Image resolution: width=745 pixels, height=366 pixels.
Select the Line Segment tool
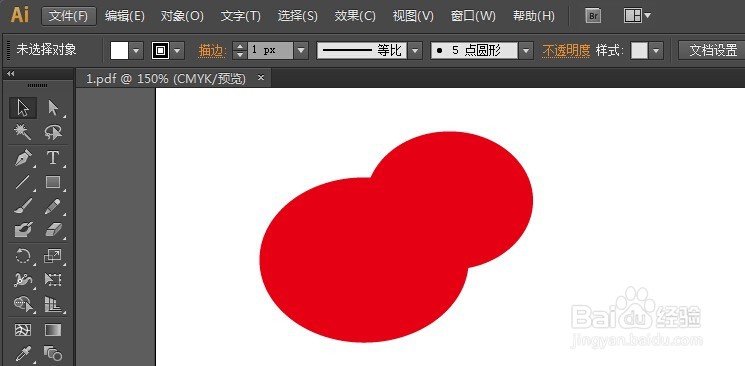coord(23,182)
